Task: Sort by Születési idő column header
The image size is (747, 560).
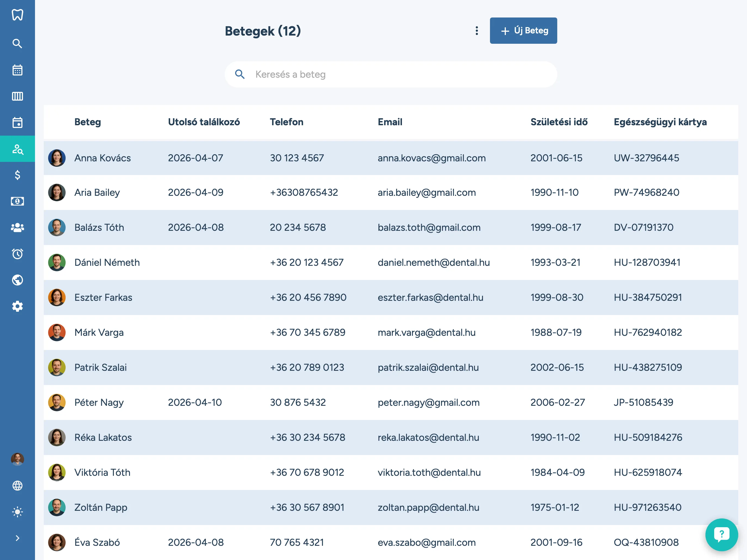Action: [559, 122]
